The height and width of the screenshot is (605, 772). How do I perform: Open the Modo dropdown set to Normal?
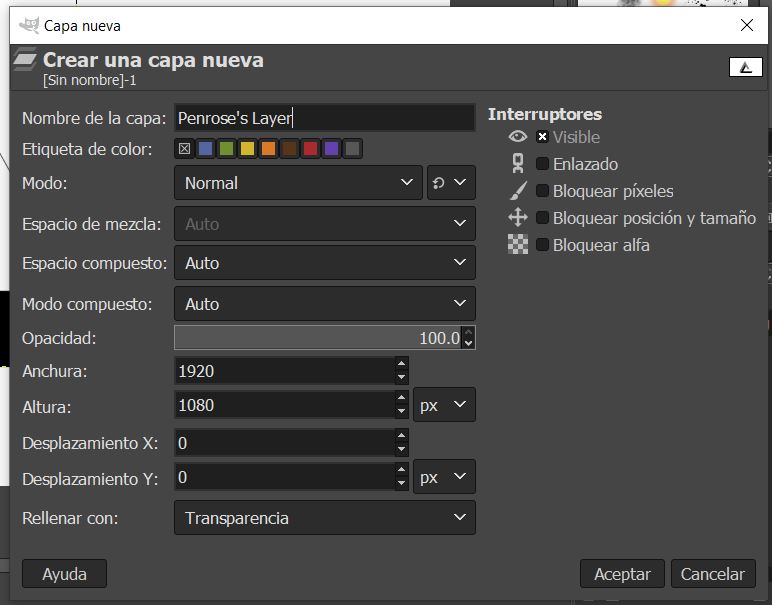click(298, 183)
